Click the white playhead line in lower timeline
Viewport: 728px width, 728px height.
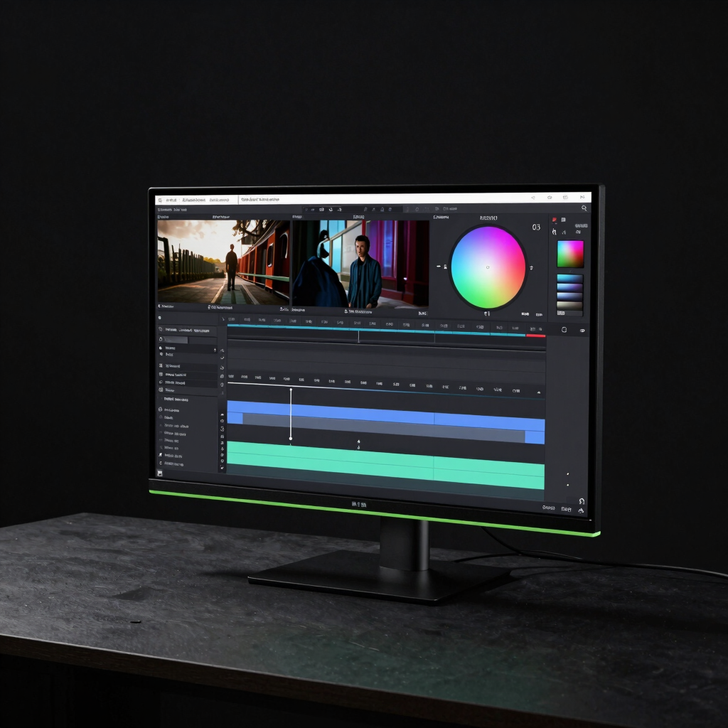[x=291, y=413]
